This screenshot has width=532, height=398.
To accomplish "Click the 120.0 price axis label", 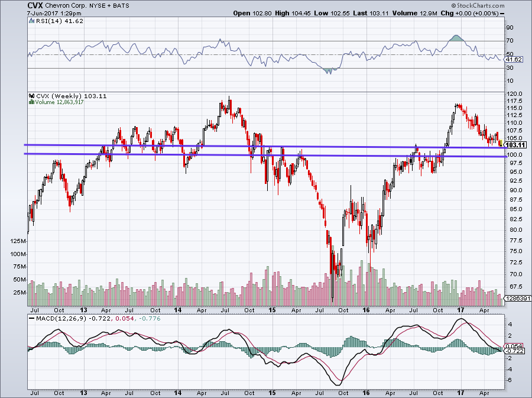I will point(515,94).
